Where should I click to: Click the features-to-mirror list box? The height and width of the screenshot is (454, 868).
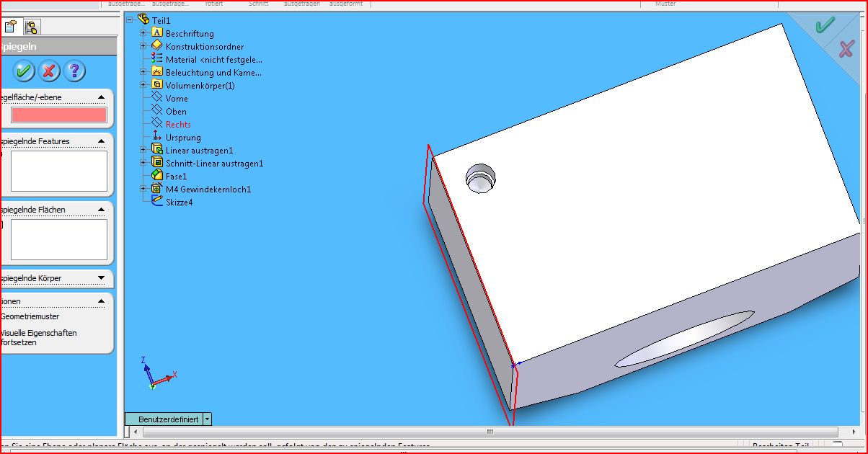[59, 171]
